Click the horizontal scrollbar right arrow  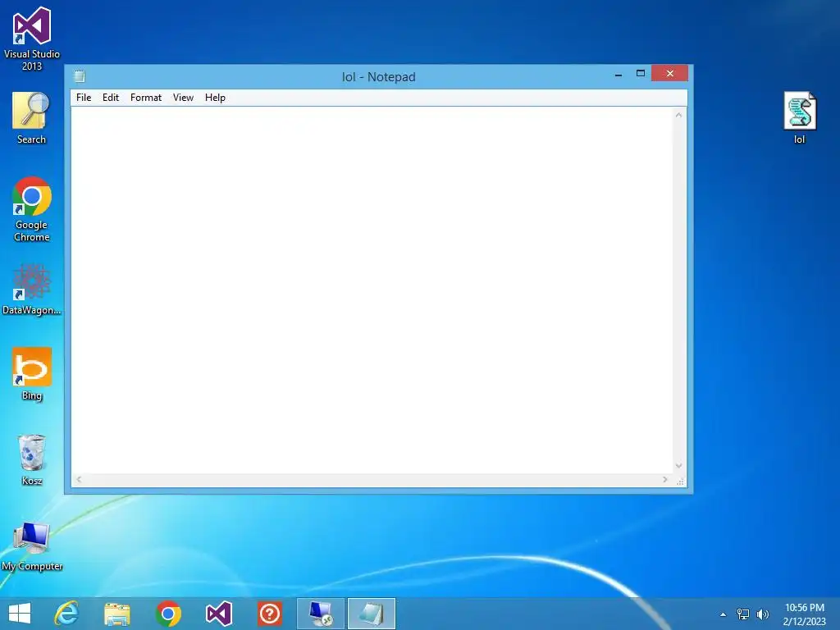(664, 479)
